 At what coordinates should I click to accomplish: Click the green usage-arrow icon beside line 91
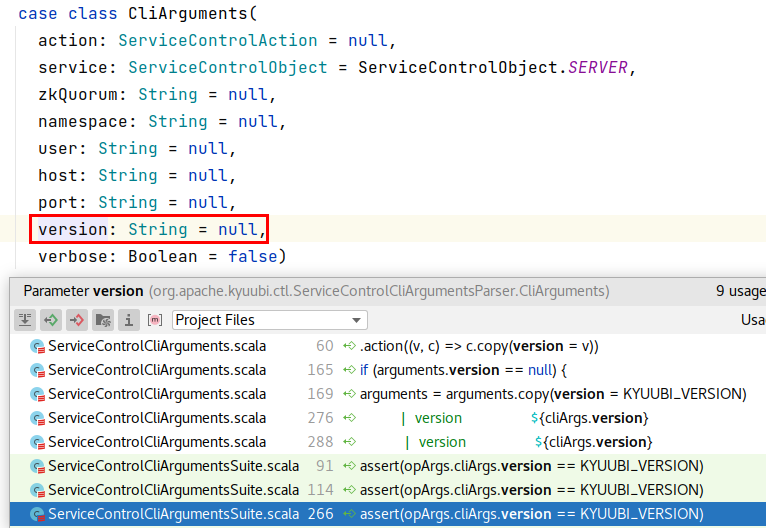[349, 465]
